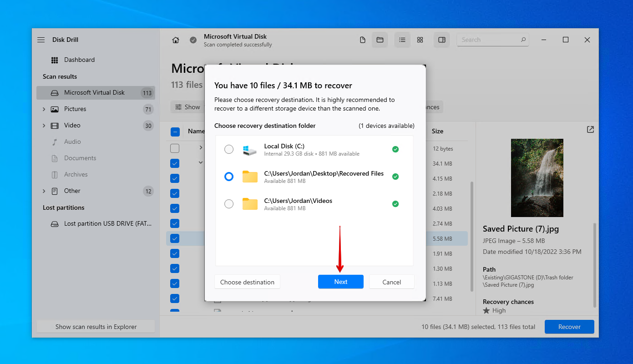
Task: Open the hamburger menu next to Disk Drill
Action: coord(41,40)
